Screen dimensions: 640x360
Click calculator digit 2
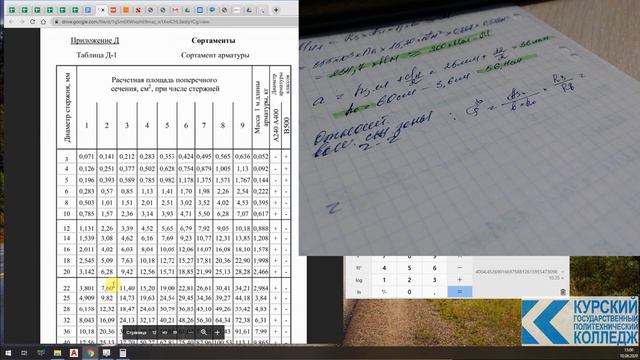409,280
